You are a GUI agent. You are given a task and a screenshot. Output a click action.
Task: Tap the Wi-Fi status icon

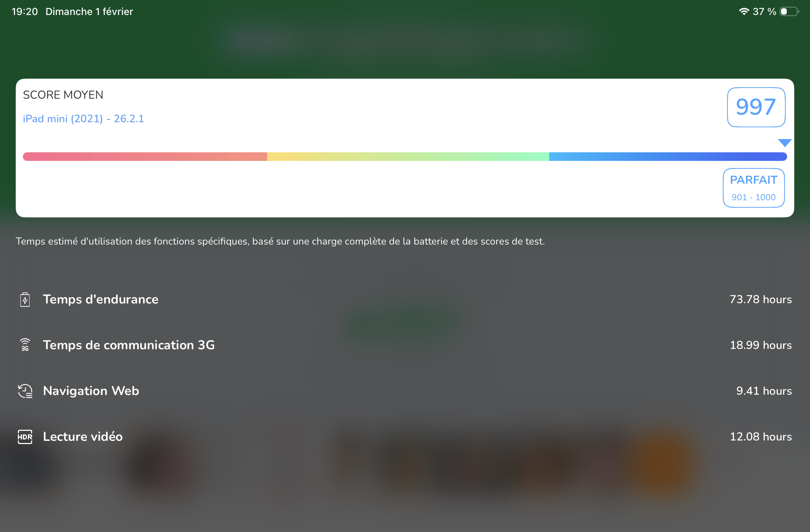[744, 11]
